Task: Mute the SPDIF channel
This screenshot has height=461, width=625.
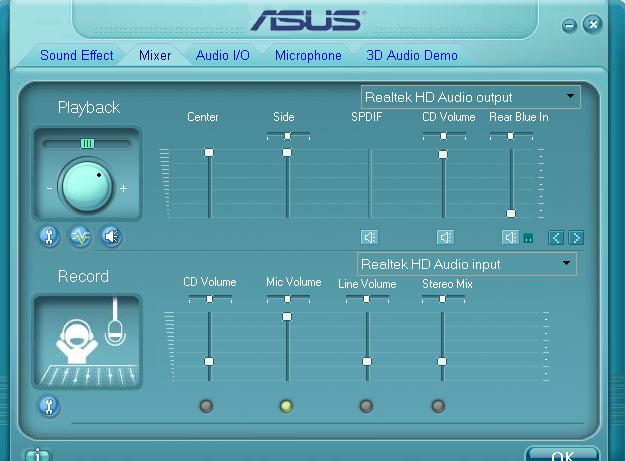Action: tap(370, 237)
